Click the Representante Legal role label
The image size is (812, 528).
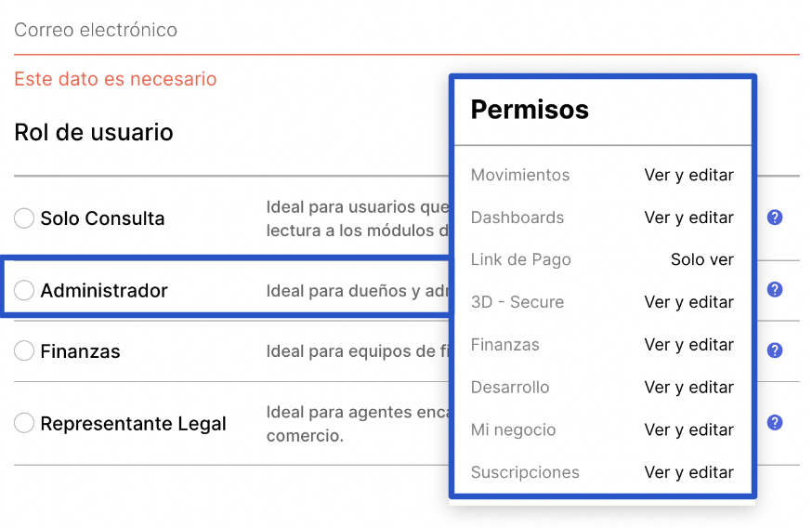[x=133, y=424]
